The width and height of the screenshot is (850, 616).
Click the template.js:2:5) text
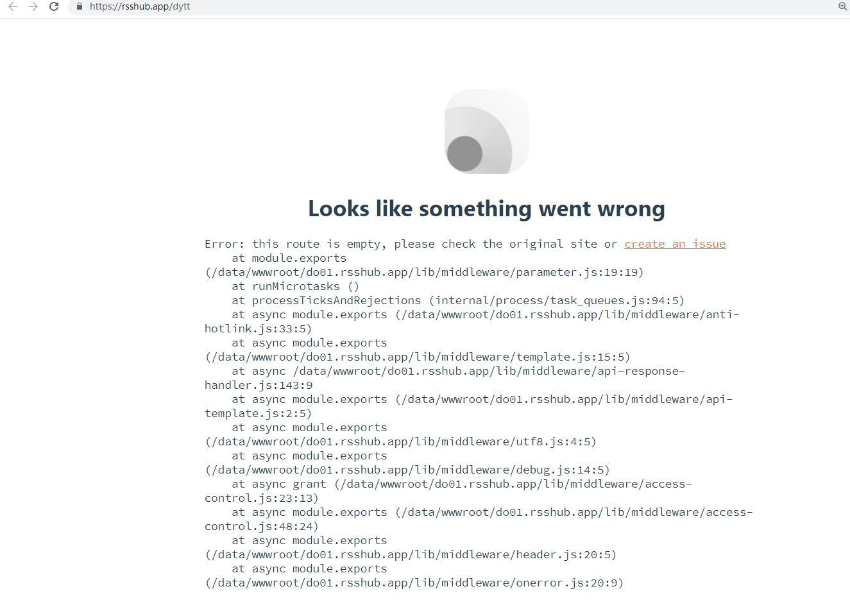click(x=258, y=413)
